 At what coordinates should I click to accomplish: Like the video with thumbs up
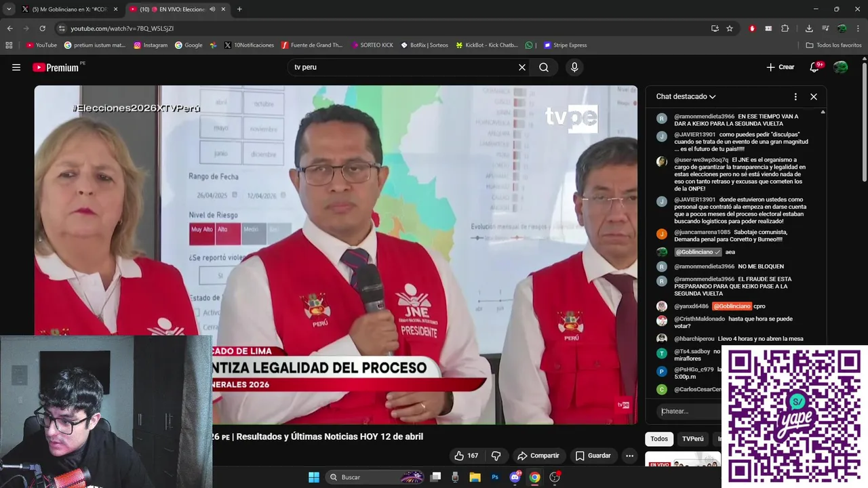coord(466,455)
